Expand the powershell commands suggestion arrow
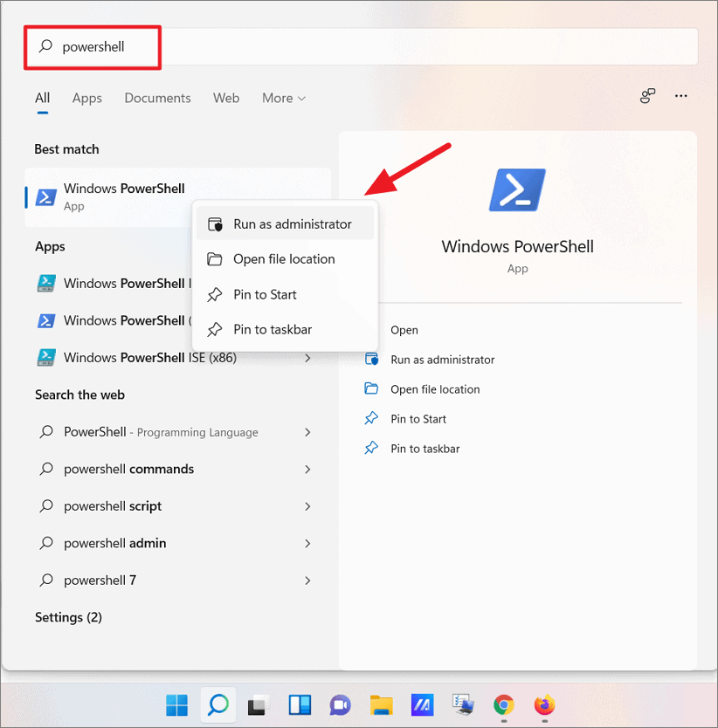 point(307,469)
